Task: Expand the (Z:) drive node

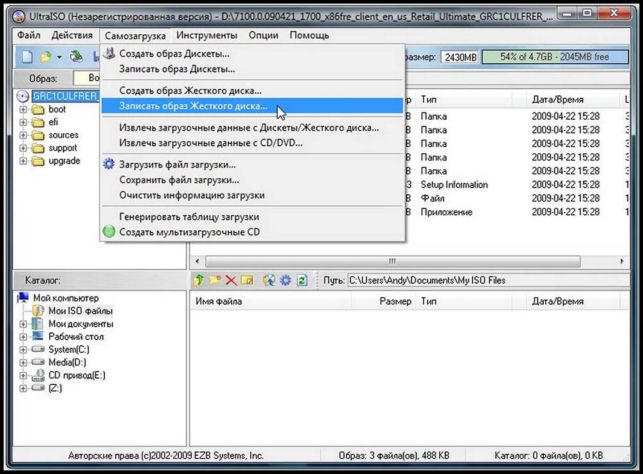Action: click(x=23, y=388)
